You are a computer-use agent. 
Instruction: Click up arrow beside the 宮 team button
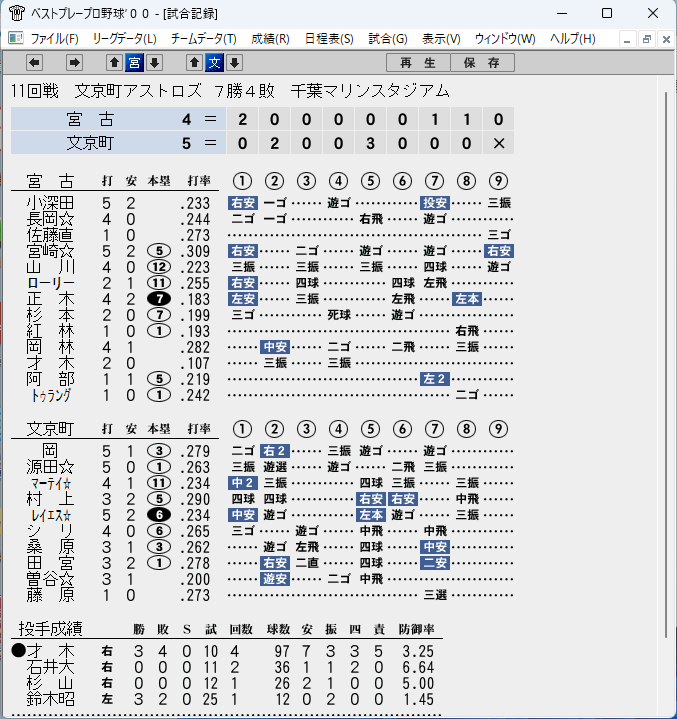coord(115,62)
